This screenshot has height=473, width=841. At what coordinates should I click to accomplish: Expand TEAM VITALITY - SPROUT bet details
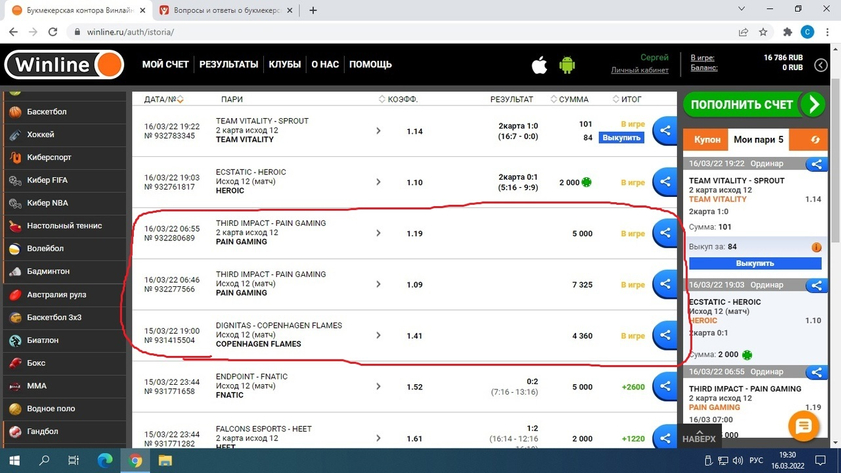(378, 131)
